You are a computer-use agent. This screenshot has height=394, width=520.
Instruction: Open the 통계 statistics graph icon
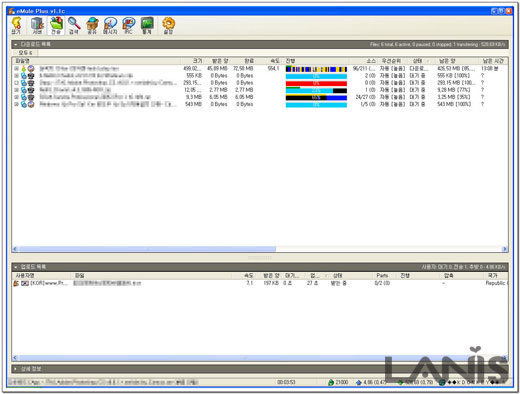click(147, 26)
